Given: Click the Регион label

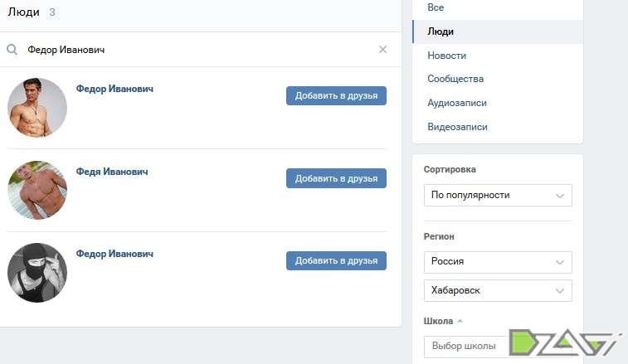Looking at the screenshot, I should pyautogui.click(x=439, y=236).
